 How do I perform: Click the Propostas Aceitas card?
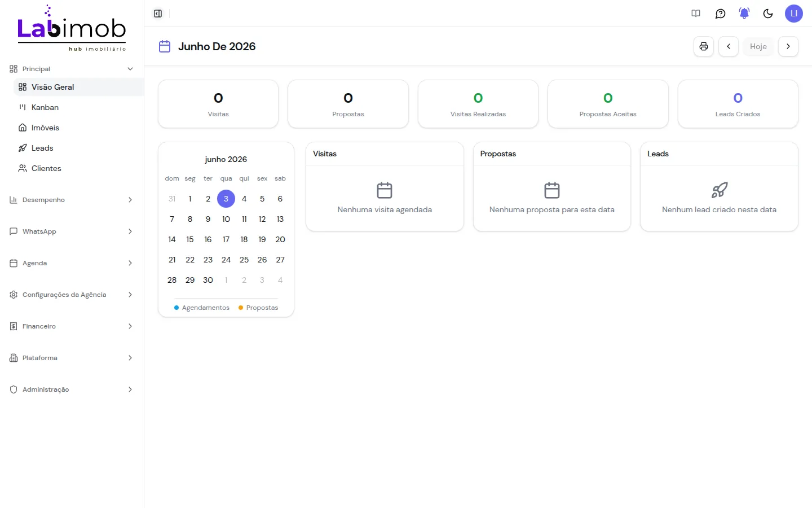(608, 104)
